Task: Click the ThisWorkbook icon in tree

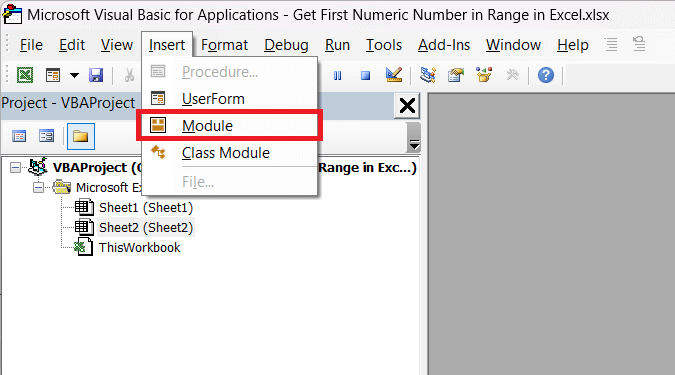Action: point(83,247)
